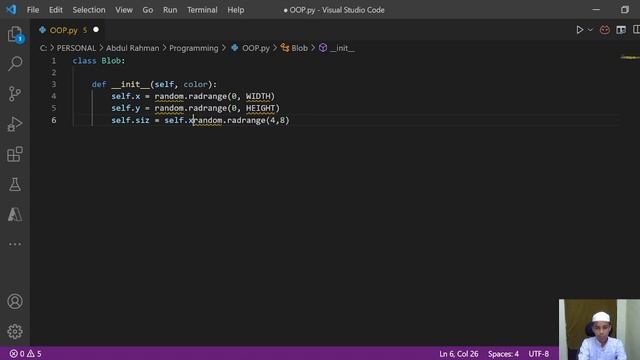
Task: Change encoding via UTF-8
Action: tap(539, 353)
